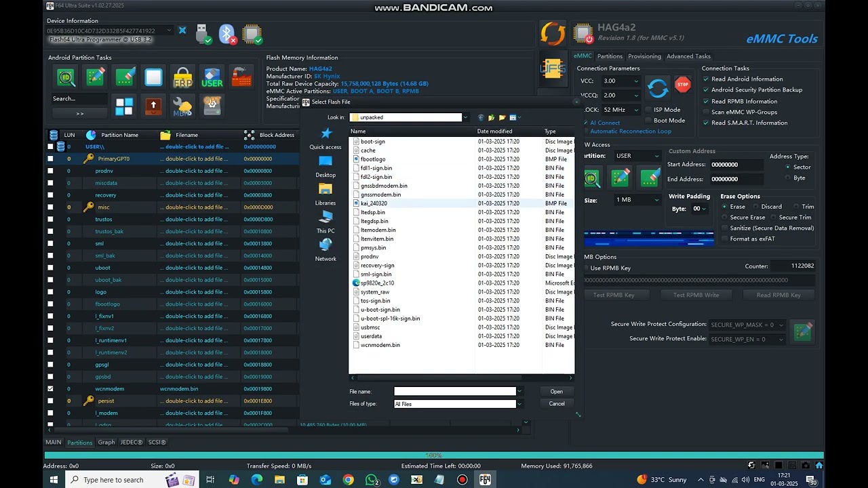The image size is (868, 488).
Task: Click the Bluetooth status icon
Action: [227, 34]
